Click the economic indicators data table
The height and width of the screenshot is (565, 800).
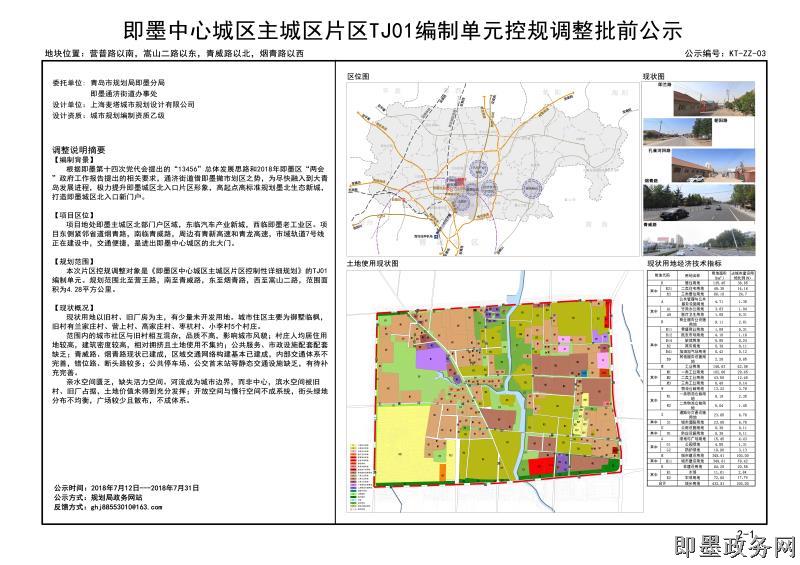pos(702,378)
